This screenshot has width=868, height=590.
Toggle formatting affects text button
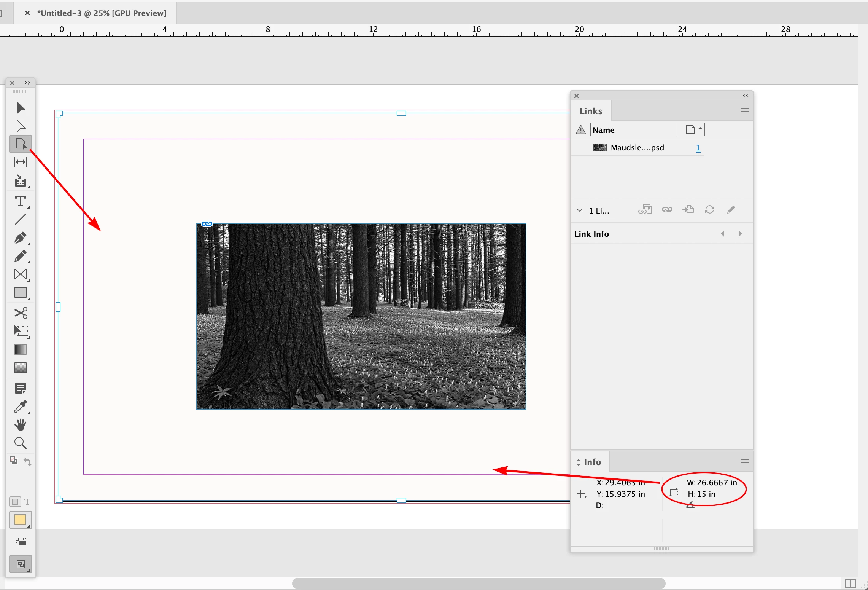point(27,502)
